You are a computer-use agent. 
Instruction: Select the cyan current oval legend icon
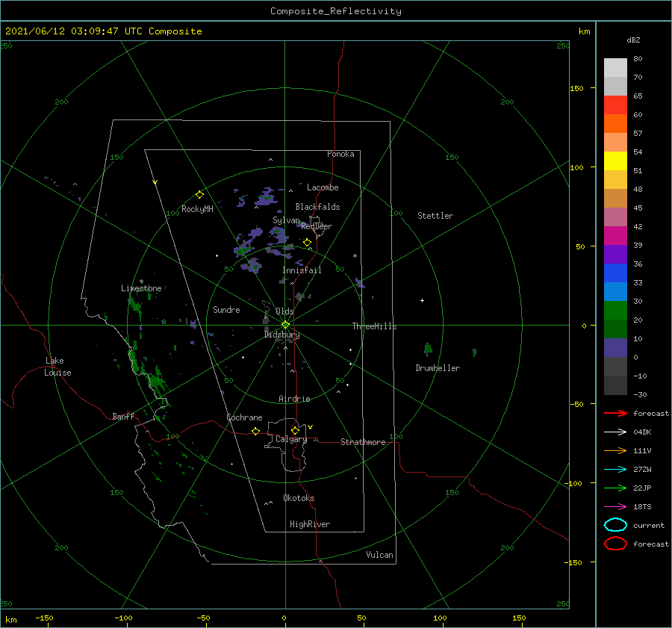(x=615, y=525)
